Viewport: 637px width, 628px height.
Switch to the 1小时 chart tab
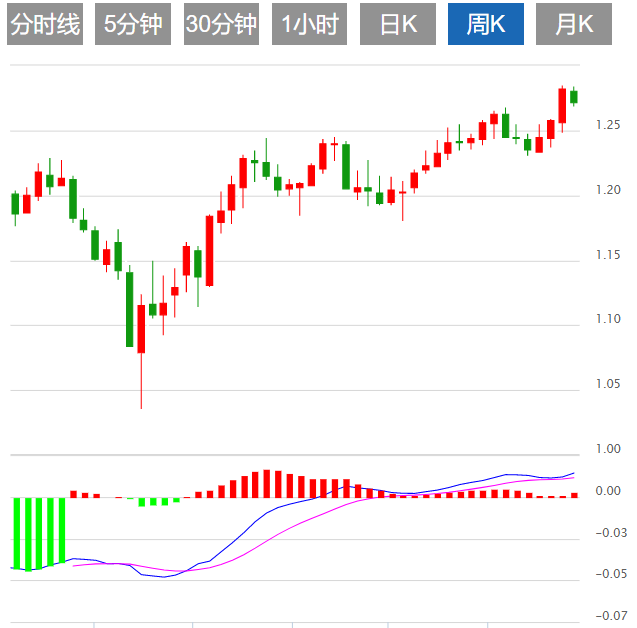click(310, 24)
